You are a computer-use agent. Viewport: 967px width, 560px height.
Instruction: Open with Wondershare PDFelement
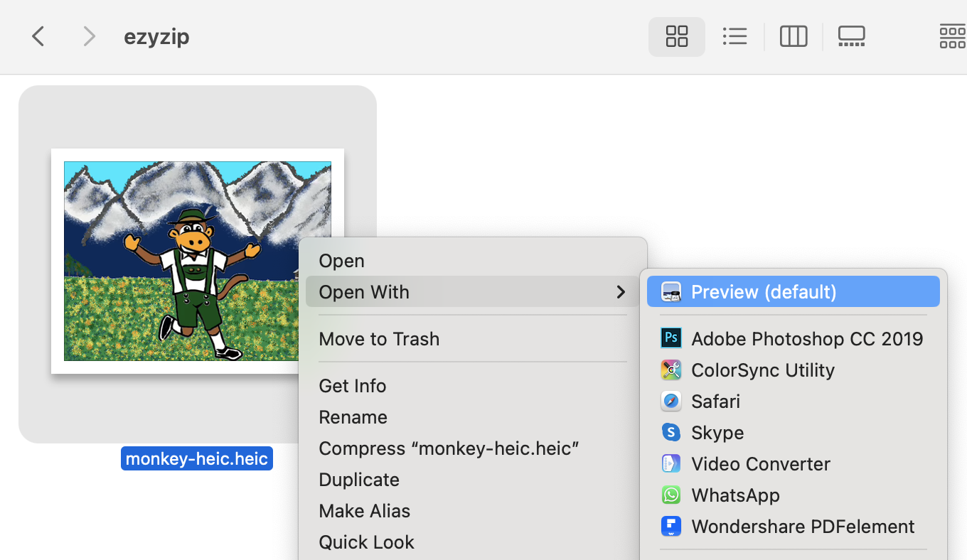tap(803, 526)
